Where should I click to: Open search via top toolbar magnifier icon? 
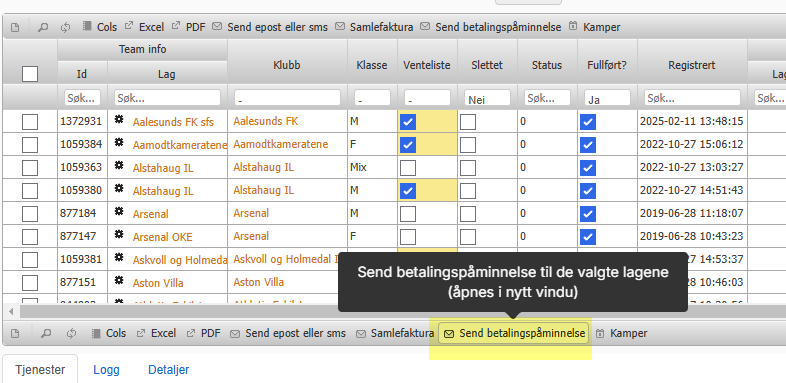click(x=43, y=27)
